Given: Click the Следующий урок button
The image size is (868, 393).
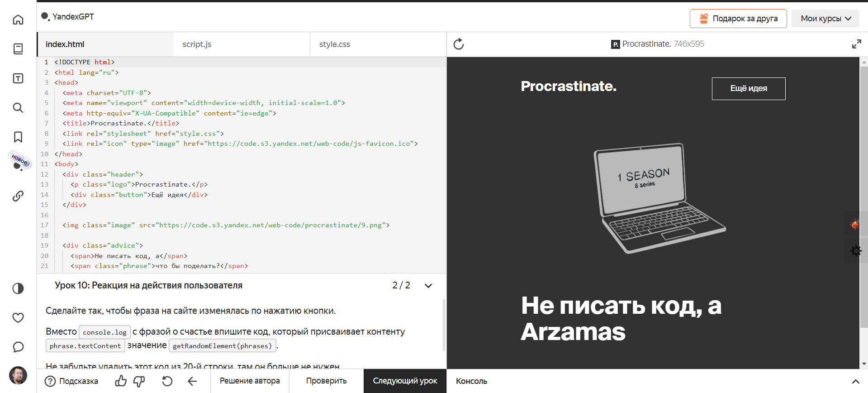Looking at the screenshot, I should [405, 381].
